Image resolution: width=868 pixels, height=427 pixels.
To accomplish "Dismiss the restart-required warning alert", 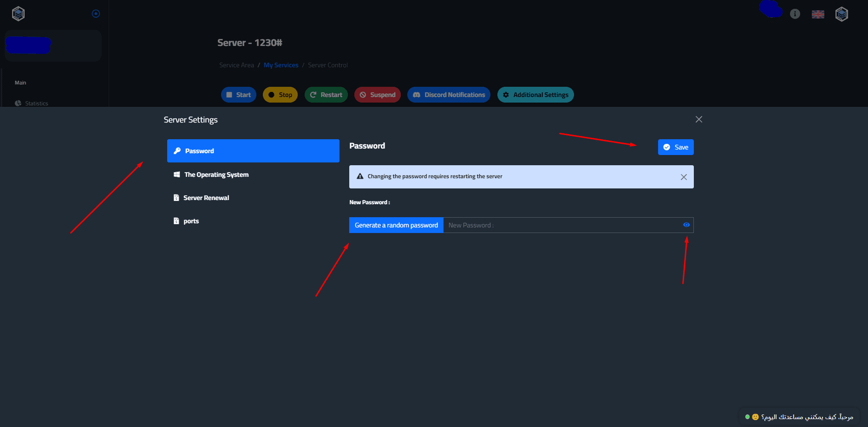I will click(684, 177).
